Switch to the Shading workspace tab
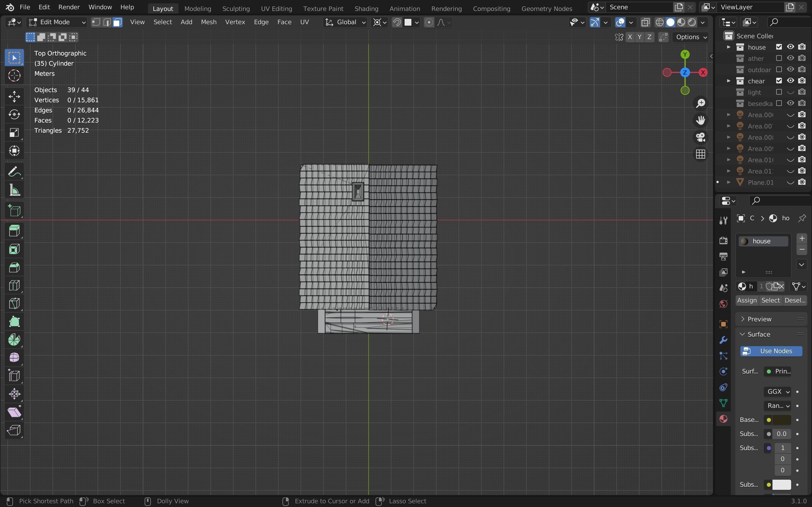 tap(366, 8)
